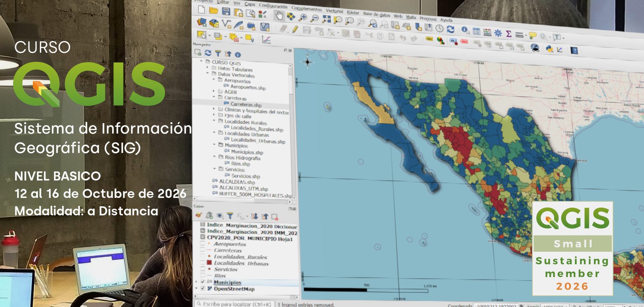Select the Pan Map hand tool
This screenshot has height=307, width=644.
[x=279, y=16]
